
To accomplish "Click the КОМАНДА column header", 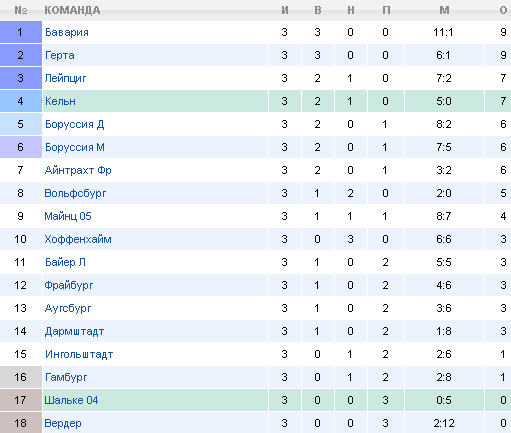I will click(x=72, y=10).
